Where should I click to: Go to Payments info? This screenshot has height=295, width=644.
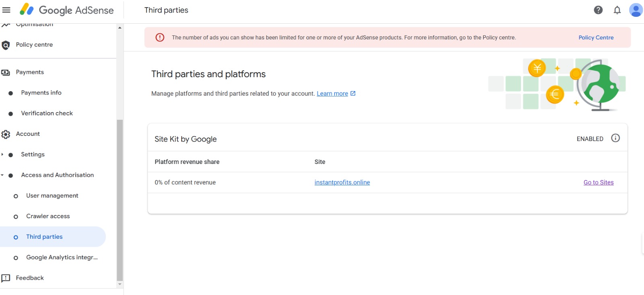pos(41,92)
